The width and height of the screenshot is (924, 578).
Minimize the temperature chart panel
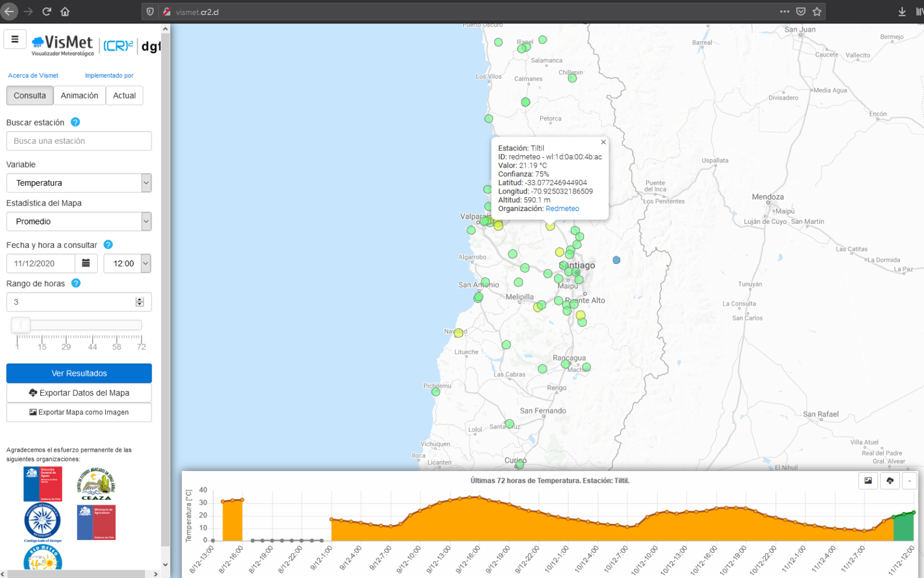click(910, 481)
